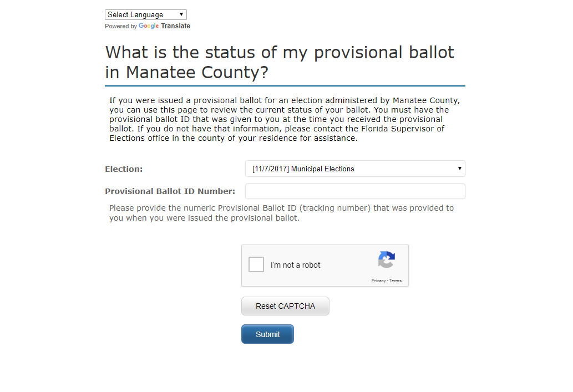Click the Powered by text

click(120, 26)
